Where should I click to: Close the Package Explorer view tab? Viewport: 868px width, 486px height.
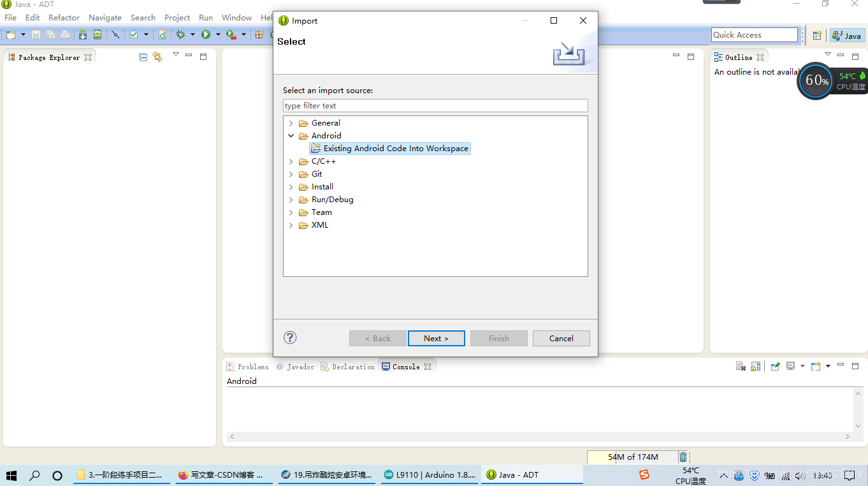click(88, 57)
